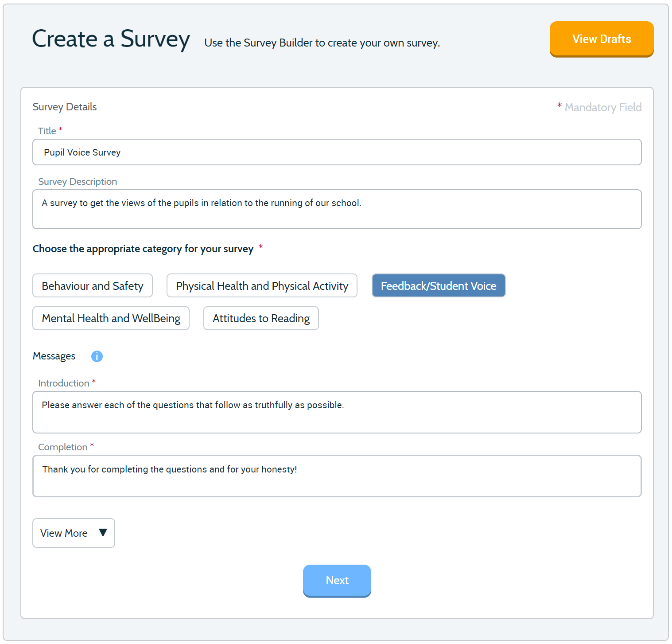
Task: Focus the Title field with Pupil Voice Survey
Action: pyautogui.click(x=337, y=152)
